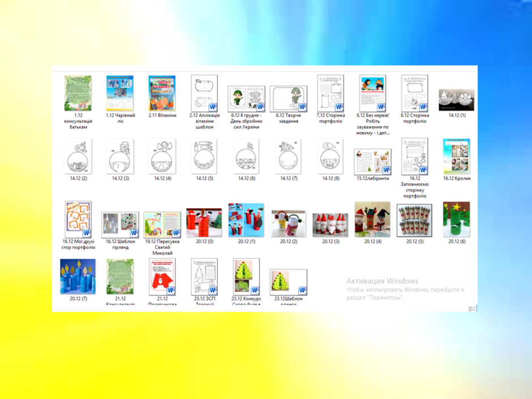Viewport: 532px width, 399px height.
Task: Select '16.12 Мої друзі стор портфоліо' document
Action: [78, 219]
